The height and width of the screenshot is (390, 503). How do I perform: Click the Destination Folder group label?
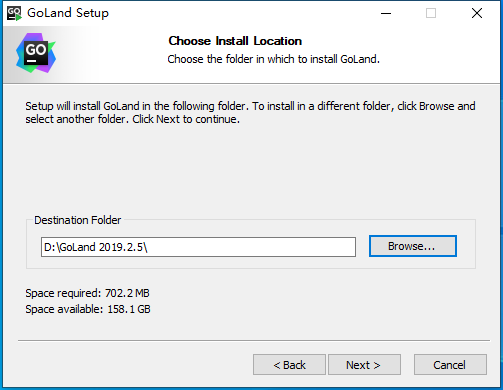tap(78, 220)
